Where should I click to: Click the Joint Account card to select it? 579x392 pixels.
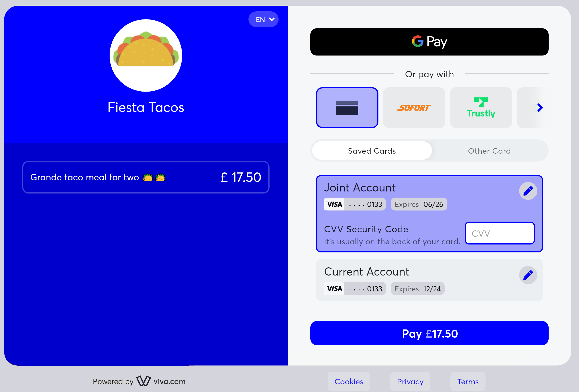point(429,213)
